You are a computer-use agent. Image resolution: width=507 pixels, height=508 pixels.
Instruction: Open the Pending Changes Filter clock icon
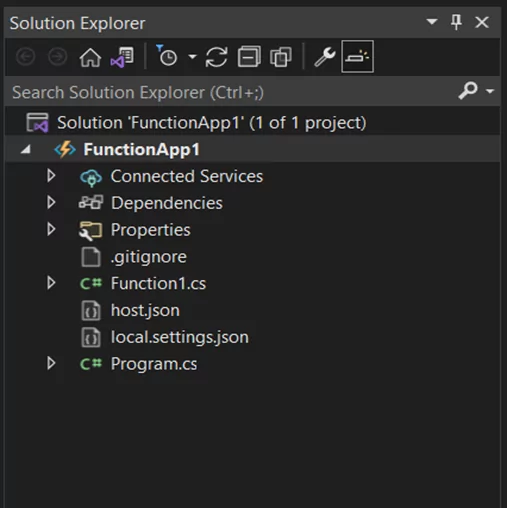click(167, 56)
